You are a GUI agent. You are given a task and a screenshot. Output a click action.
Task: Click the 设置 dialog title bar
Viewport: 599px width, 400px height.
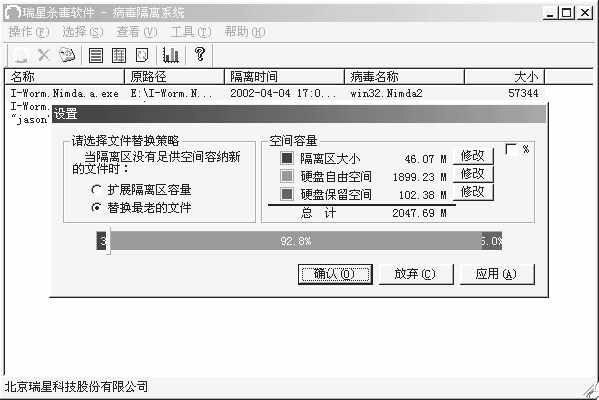click(299, 114)
